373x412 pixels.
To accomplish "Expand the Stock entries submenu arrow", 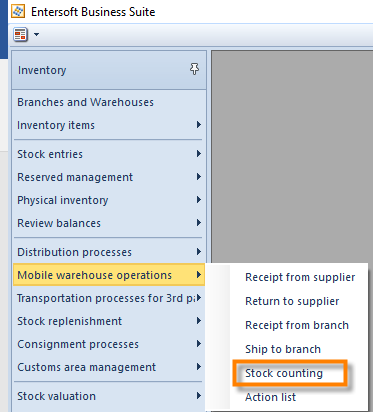I will pos(199,154).
